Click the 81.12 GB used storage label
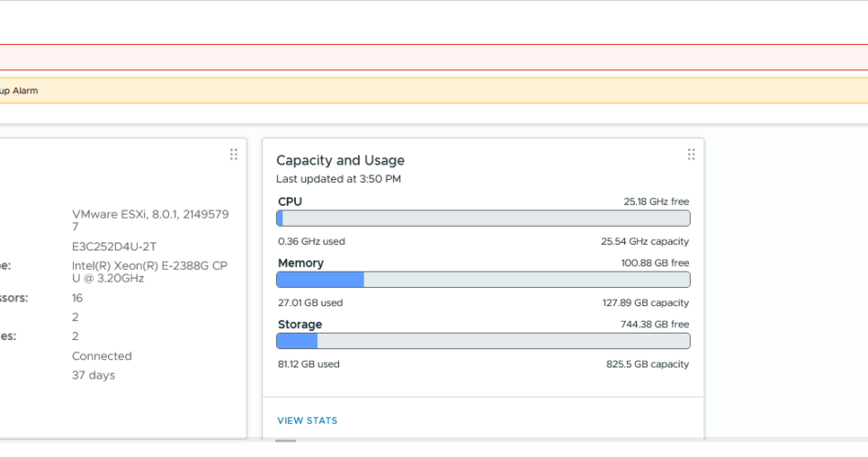This screenshot has width=868, height=457. pos(308,364)
